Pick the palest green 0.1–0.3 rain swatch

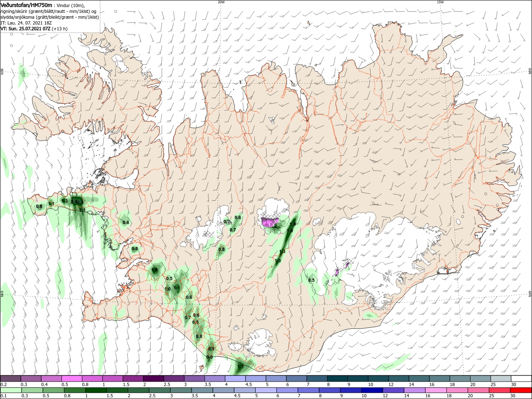pos(10,390)
